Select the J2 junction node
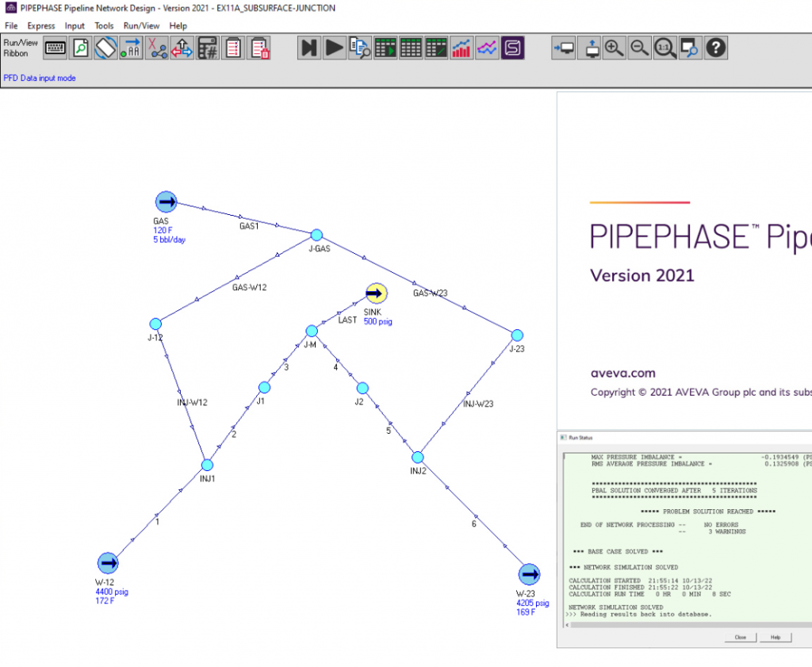 click(362, 388)
